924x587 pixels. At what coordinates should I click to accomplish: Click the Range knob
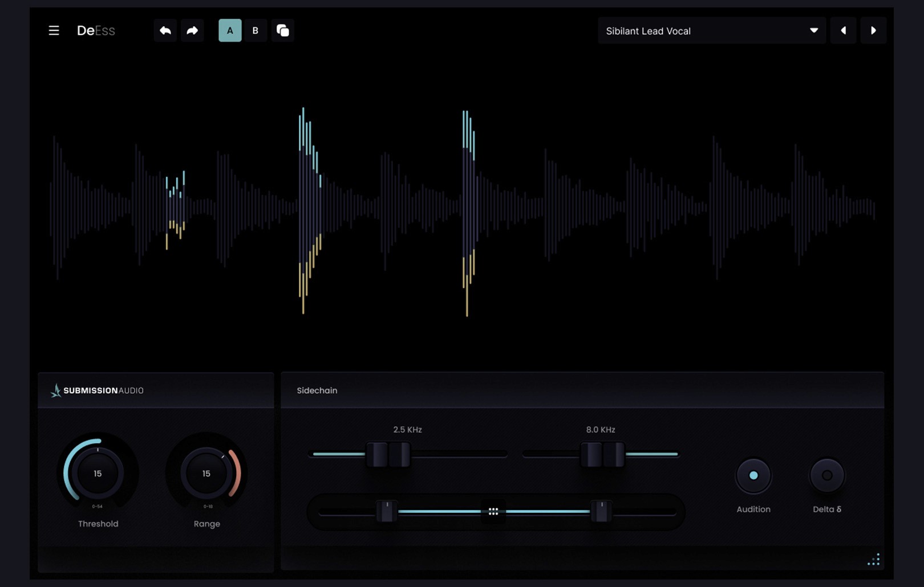click(206, 473)
